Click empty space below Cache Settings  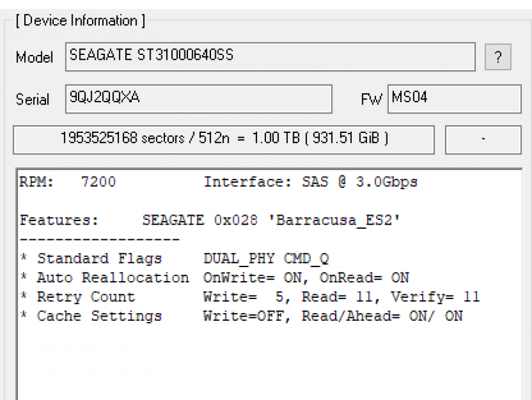[266, 360]
